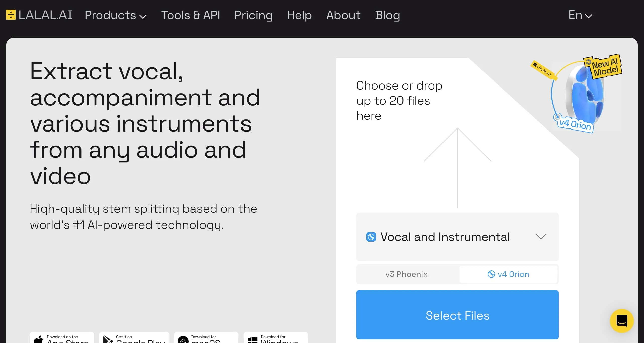Image resolution: width=644 pixels, height=343 pixels.
Task: Open the Pricing page
Action: pyautogui.click(x=253, y=15)
